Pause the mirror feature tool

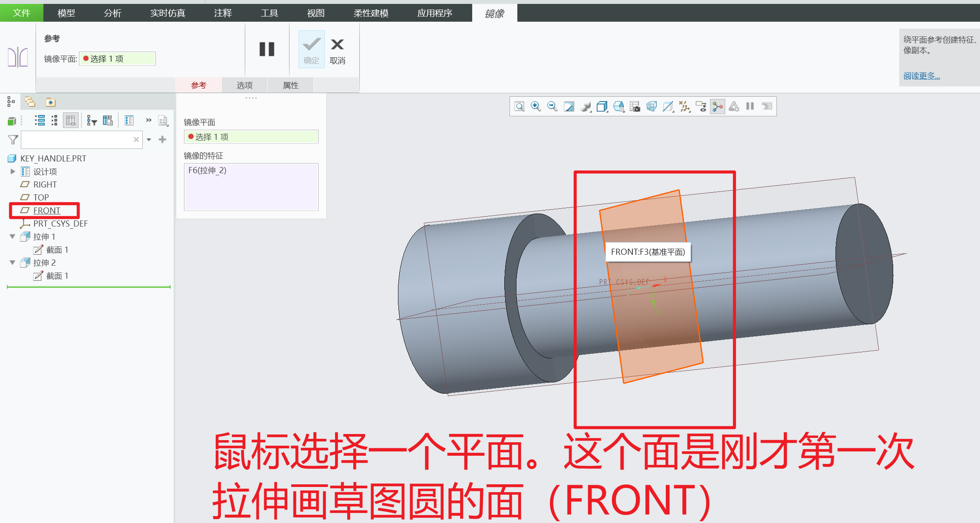coord(267,49)
